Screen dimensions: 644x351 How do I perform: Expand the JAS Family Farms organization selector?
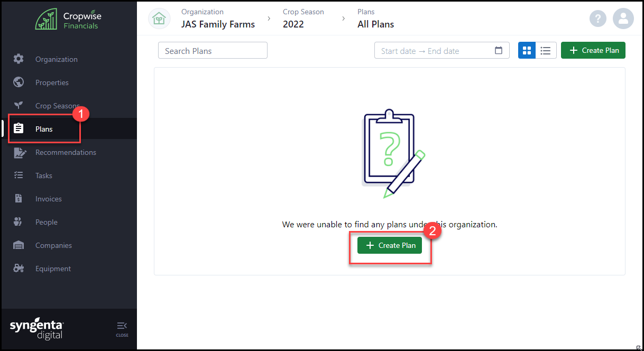(x=218, y=24)
